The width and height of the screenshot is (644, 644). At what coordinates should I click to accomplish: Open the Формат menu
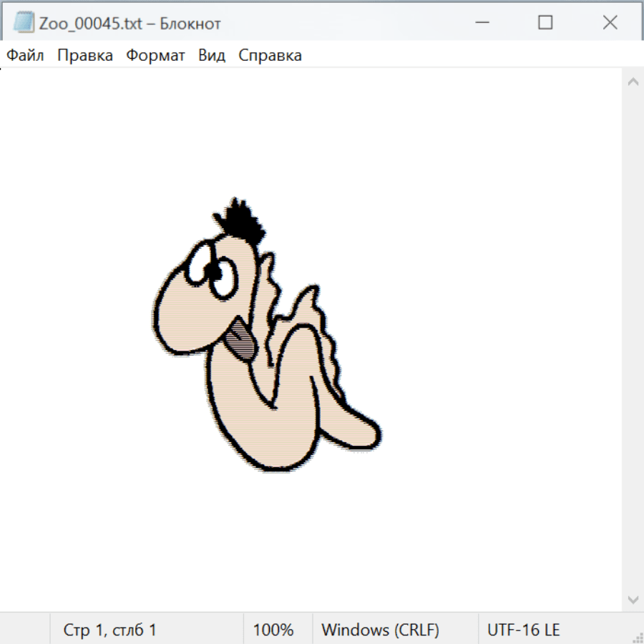tap(155, 56)
